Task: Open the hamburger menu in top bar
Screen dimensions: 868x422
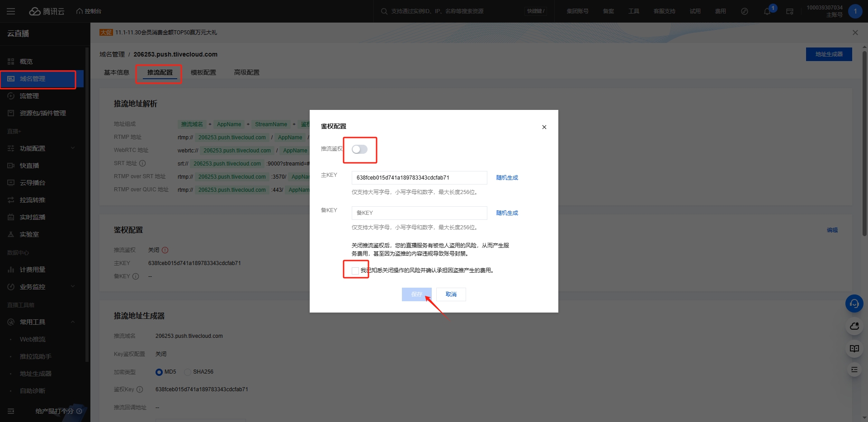Action: point(11,11)
